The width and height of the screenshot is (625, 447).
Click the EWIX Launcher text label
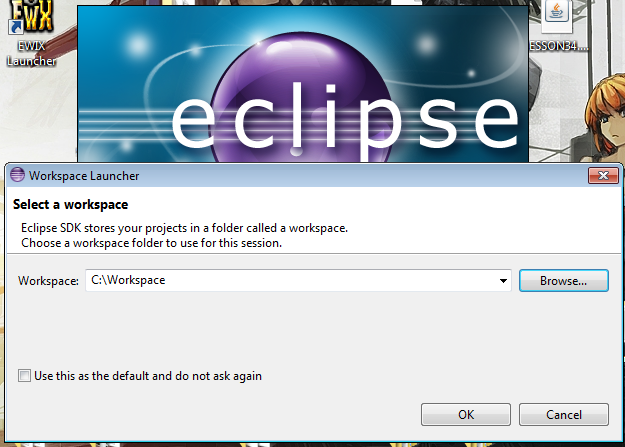pos(31,53)
